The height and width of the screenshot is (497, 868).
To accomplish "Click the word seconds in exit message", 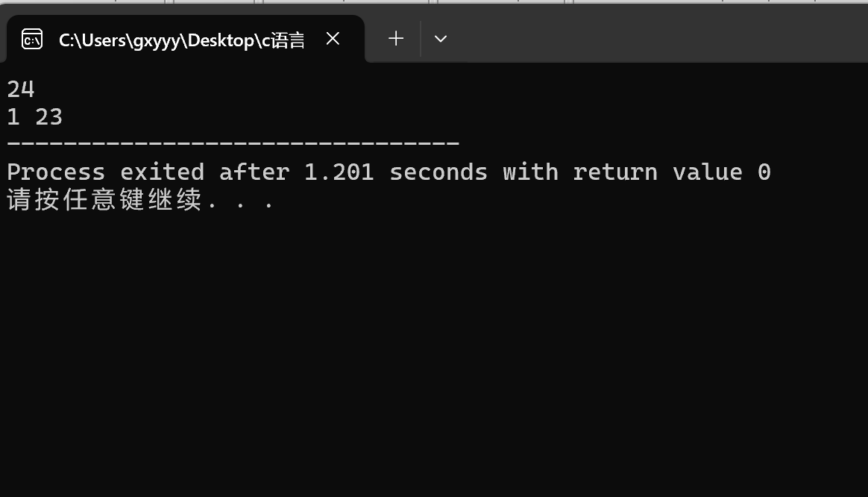I will pyautogui.click(x=438, y=172).
